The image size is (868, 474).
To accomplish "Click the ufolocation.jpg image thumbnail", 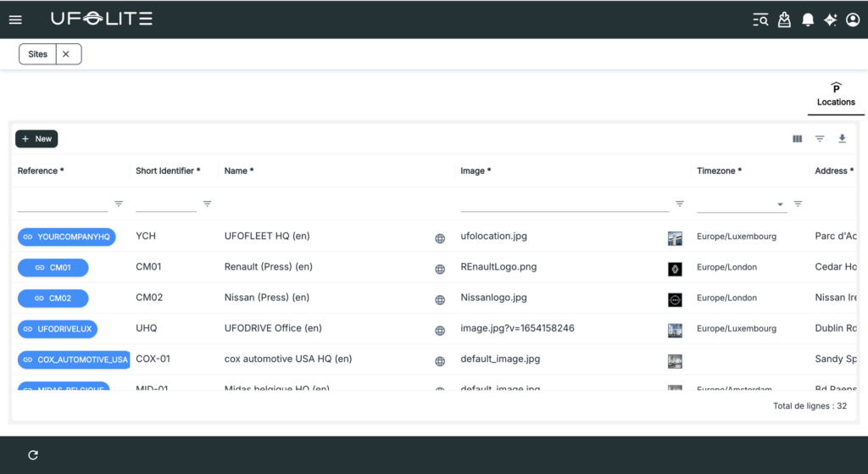I will coord(675,238).
